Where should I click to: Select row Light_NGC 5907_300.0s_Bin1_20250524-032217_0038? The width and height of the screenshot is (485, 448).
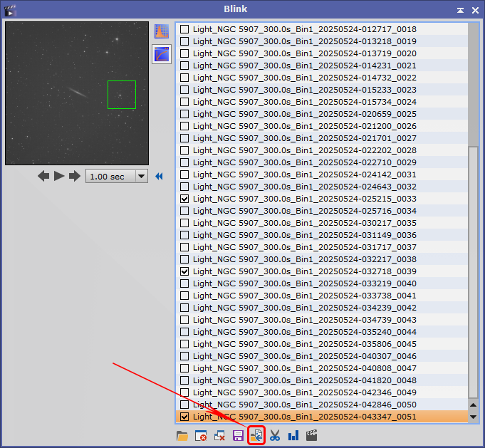point(322,259)
